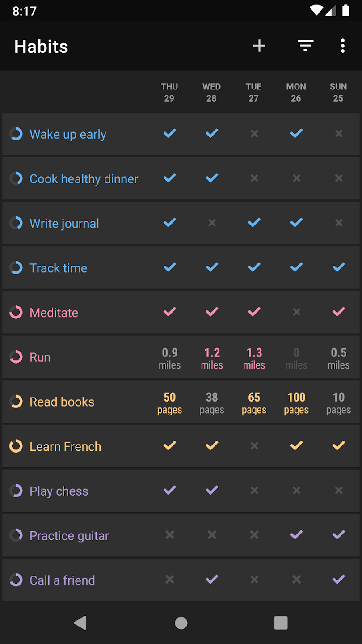Edit Run value of 1.2 miles
Screen dimensions: 362x644
pos(212,358)
